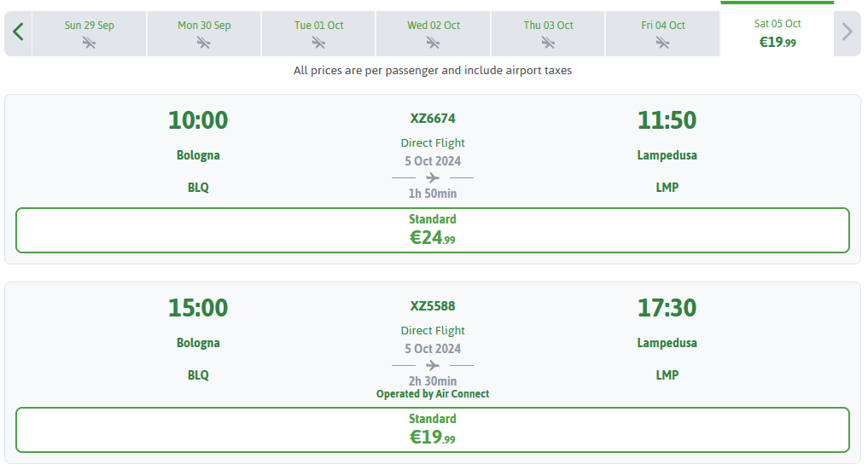The image size is (868, 470).
Task: Go to previous dates with left chevron
Action: click(x=18, y=32)
